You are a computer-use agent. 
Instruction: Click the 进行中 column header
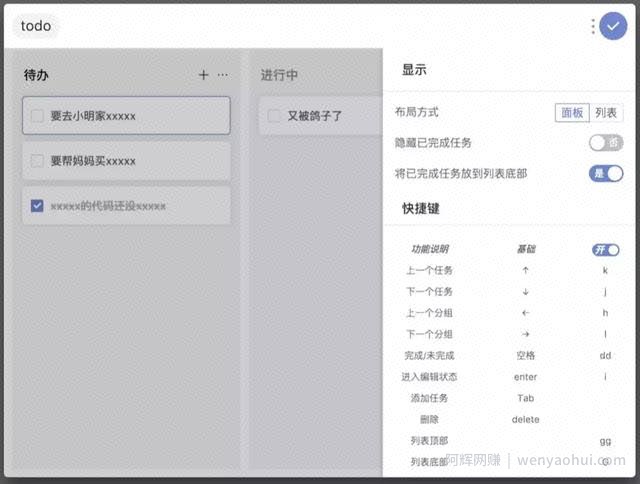pyautogui.click(x=279, y=75)
